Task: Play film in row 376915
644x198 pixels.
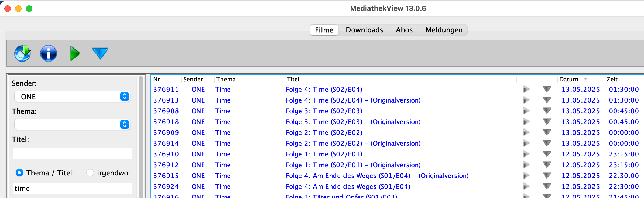Action: click(x=526, y=176)
